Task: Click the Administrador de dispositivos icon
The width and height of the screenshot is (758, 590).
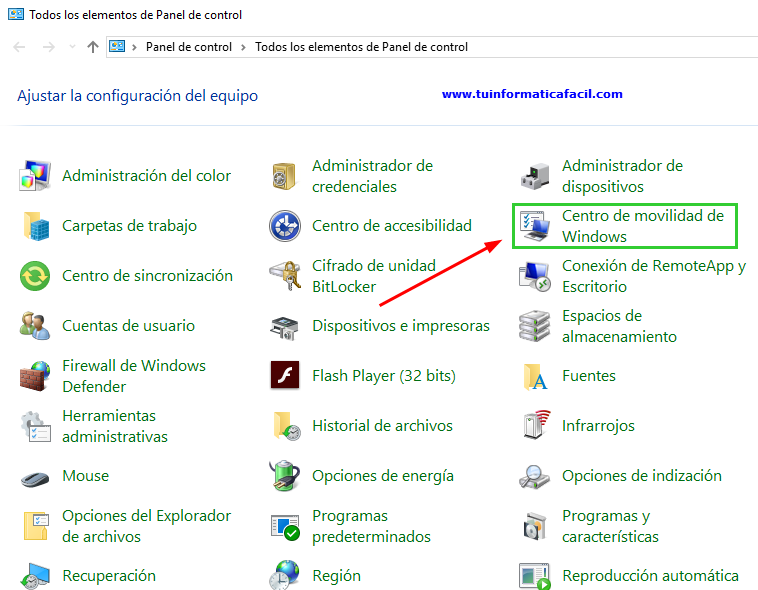Action: 535,176
